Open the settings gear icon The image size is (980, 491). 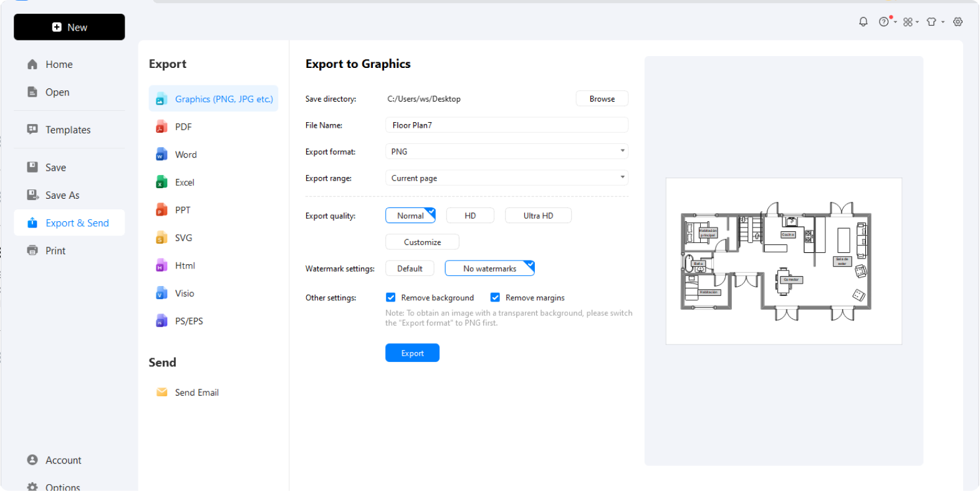958,22
